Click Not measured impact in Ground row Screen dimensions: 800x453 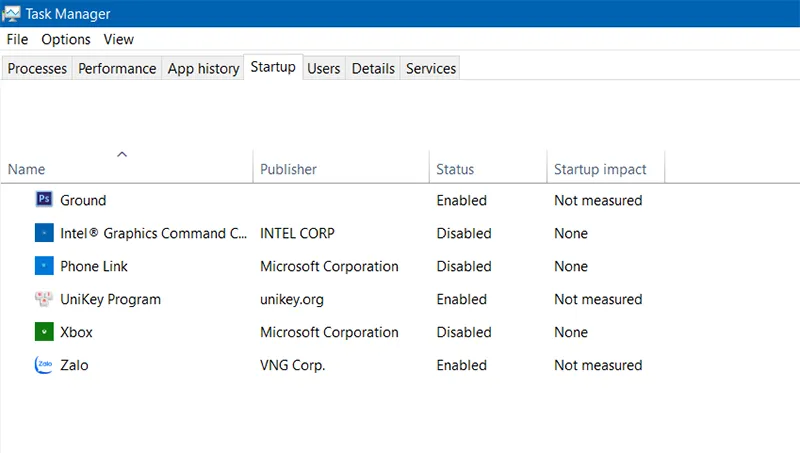point(598,200)
